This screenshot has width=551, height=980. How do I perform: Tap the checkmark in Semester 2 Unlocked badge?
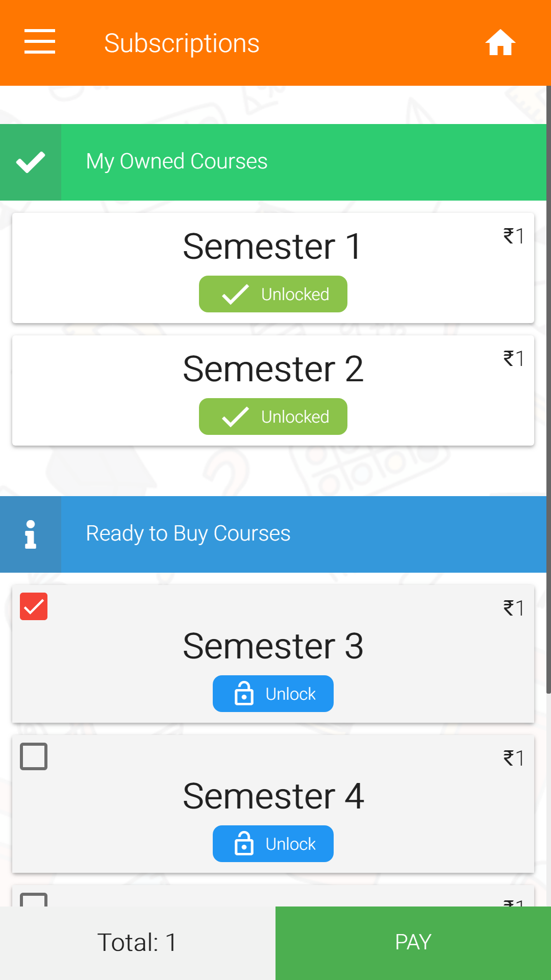(x=235, y=417)
